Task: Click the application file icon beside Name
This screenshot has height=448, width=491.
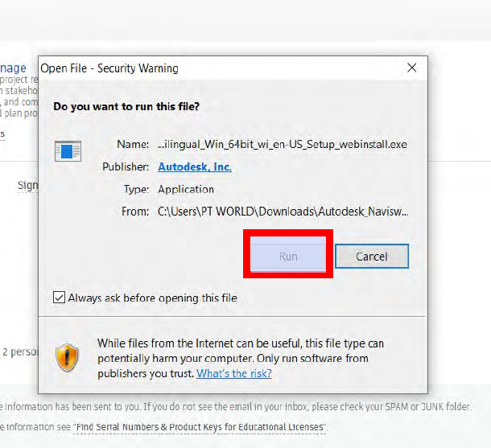Action: (68, 150)
